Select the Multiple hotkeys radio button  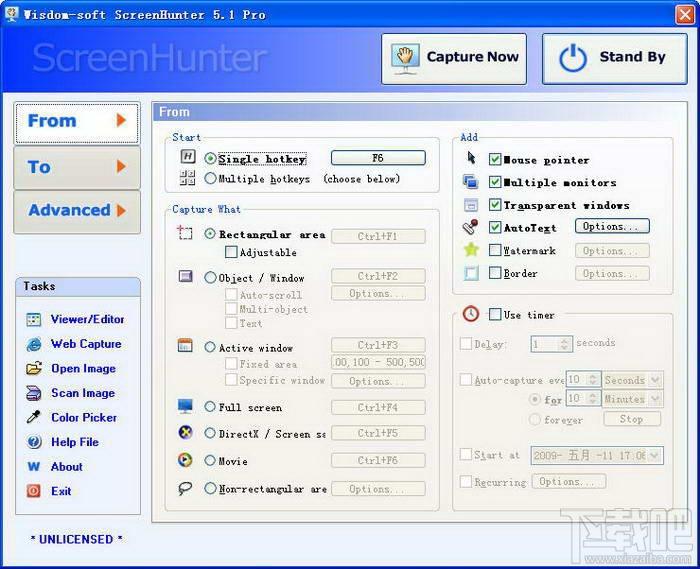[x=210, y=179]
